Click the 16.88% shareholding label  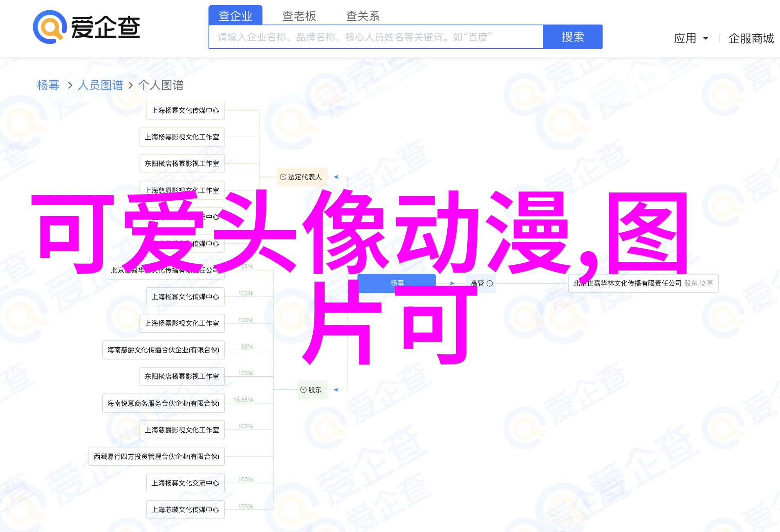click(x=243, y=400)
